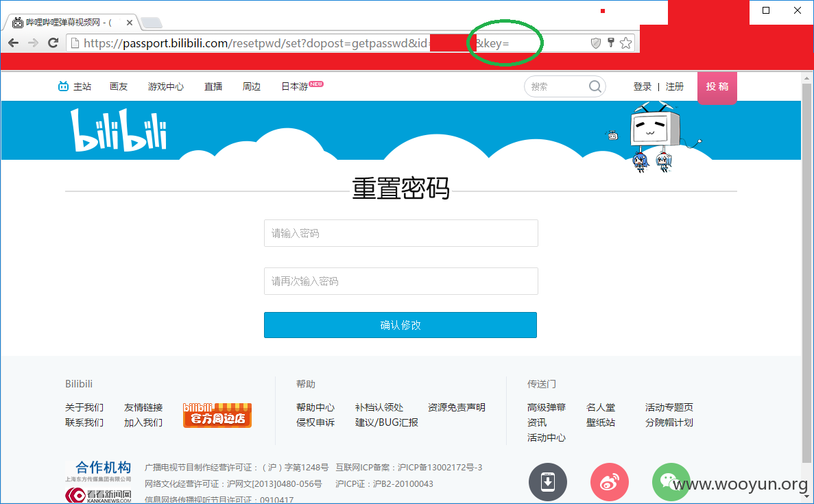This screenshot has height=504, width=814.
Task: Open 日本游 in navigation
Action: (x=295, y=86)
